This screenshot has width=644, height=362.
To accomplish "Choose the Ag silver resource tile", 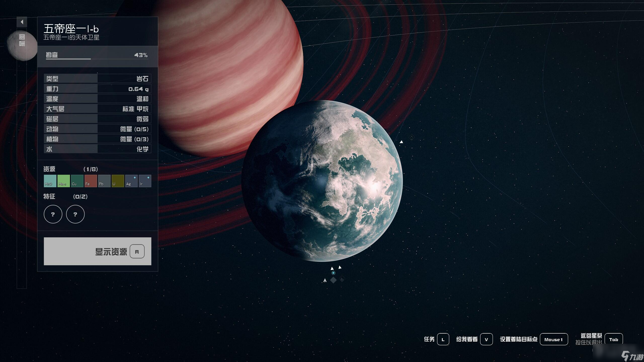I will tap(131, 181).
